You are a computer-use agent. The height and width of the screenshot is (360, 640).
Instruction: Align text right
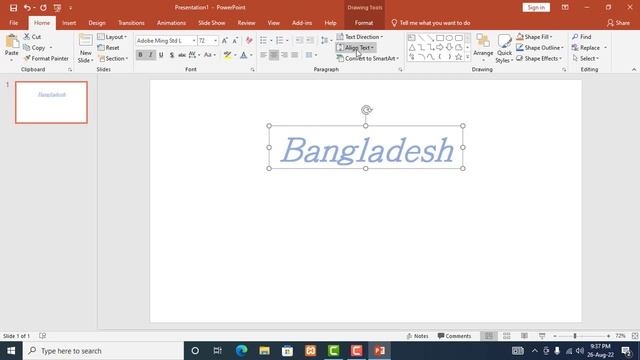284,55
